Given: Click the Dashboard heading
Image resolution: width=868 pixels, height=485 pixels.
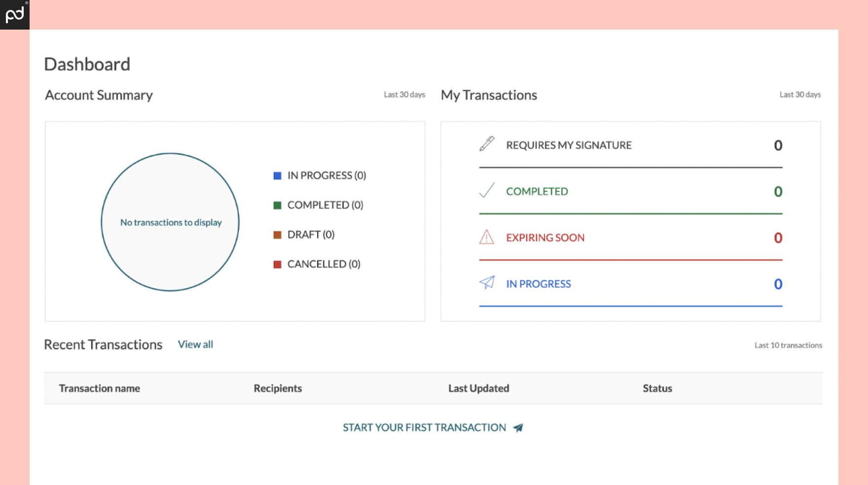Looking at the screenshot, I should [x=87, y=64].
